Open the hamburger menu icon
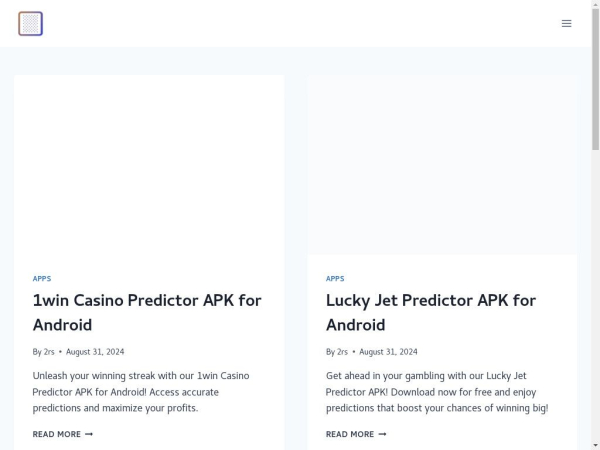This screenshot has width=600, height=450. (x=566, y=23)
